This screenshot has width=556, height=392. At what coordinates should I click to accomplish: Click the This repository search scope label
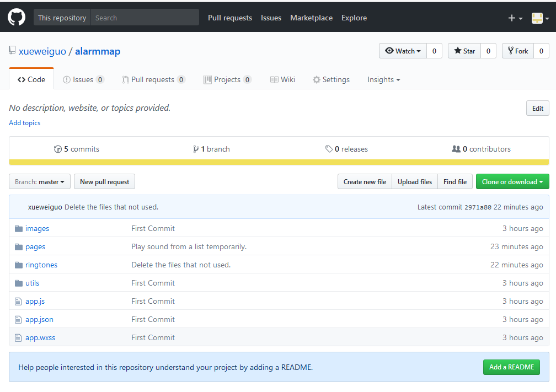[62, 18]
